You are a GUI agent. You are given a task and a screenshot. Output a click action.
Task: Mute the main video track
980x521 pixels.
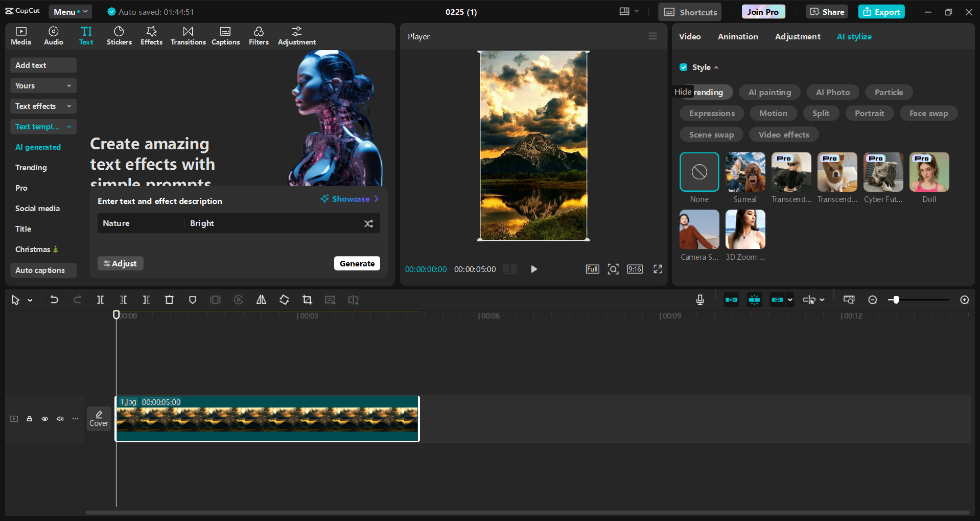(60, 418)
